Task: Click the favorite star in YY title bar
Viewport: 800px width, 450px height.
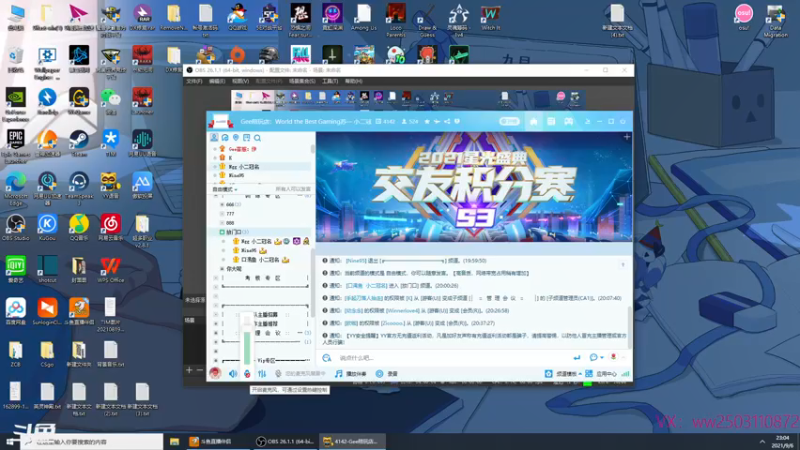Action: (x=427, y=121)
